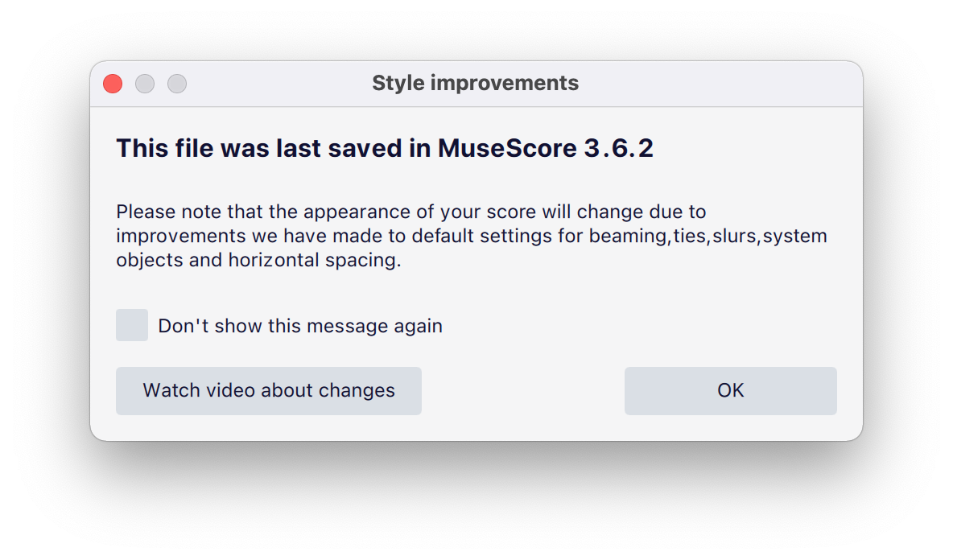Minimize the dialog using the yellow button

coord(145,83)
